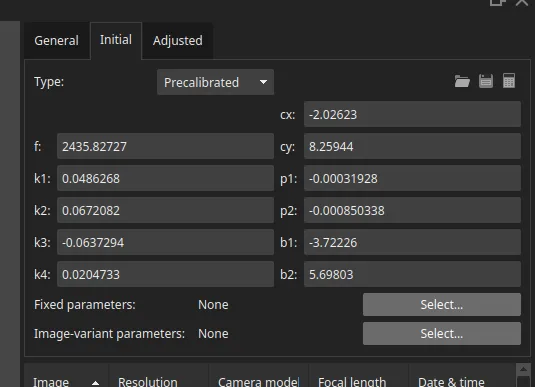The height and width of the screenshot is (387, 535).
Task: Click the b2 input field
Action: point(413,274)
